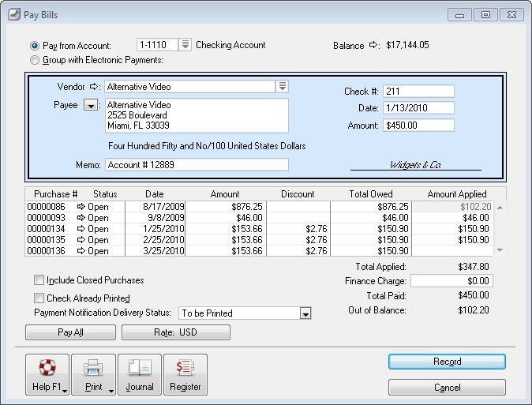Screen dimensions: 532x405
Task: Expand the Help F1 menu arrow
Action: [x=65, y=391]
